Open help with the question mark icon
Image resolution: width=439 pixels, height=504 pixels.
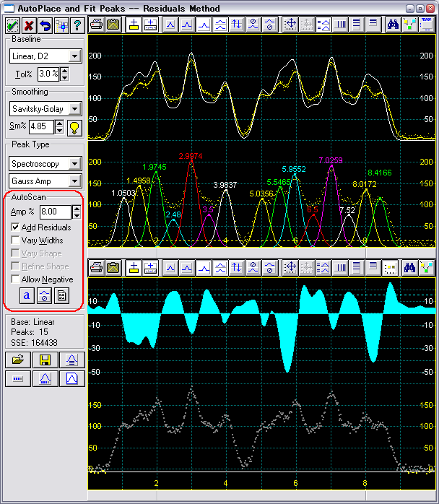77,25
